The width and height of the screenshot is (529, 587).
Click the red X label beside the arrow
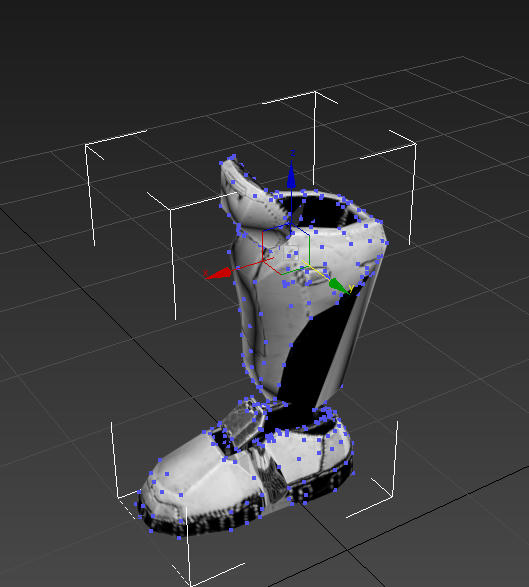click(x=206, y=273)
